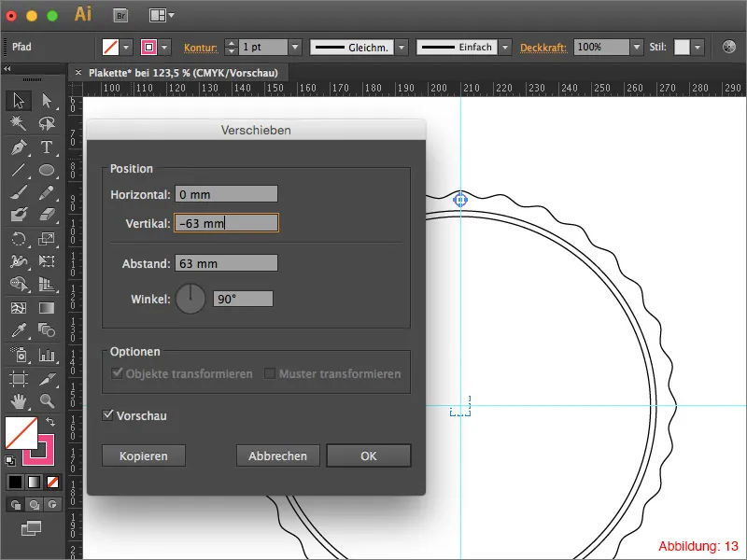The image size is (747, 560).
Task: Select the Eraser tool
Action: tap(47, 215)
